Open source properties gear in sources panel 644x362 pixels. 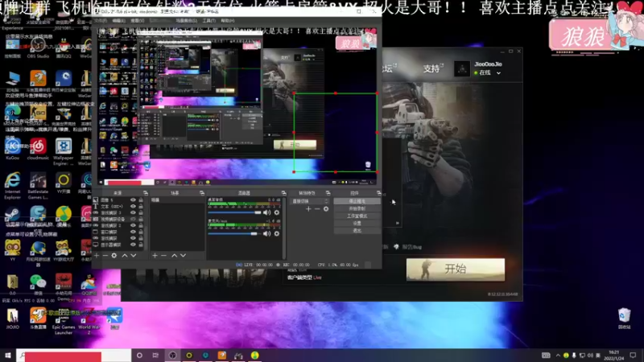point(114,255)
